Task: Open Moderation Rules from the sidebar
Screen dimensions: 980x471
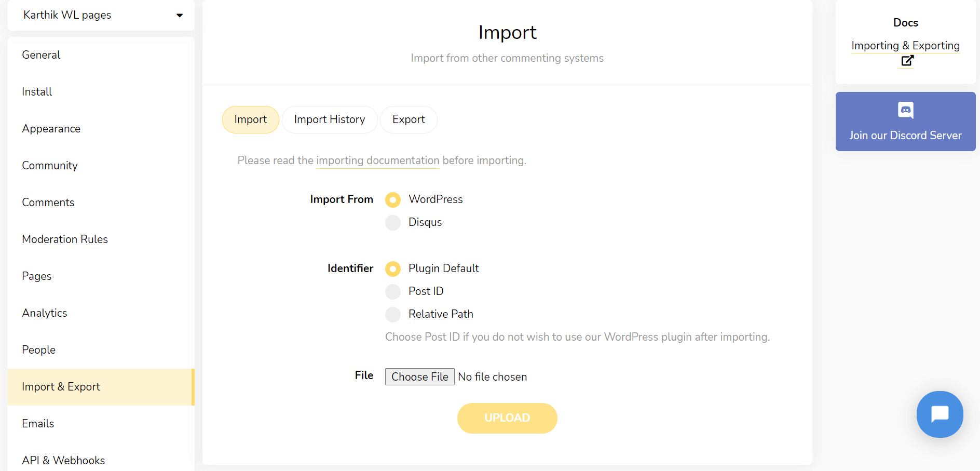Action: [x=64, y=239]
